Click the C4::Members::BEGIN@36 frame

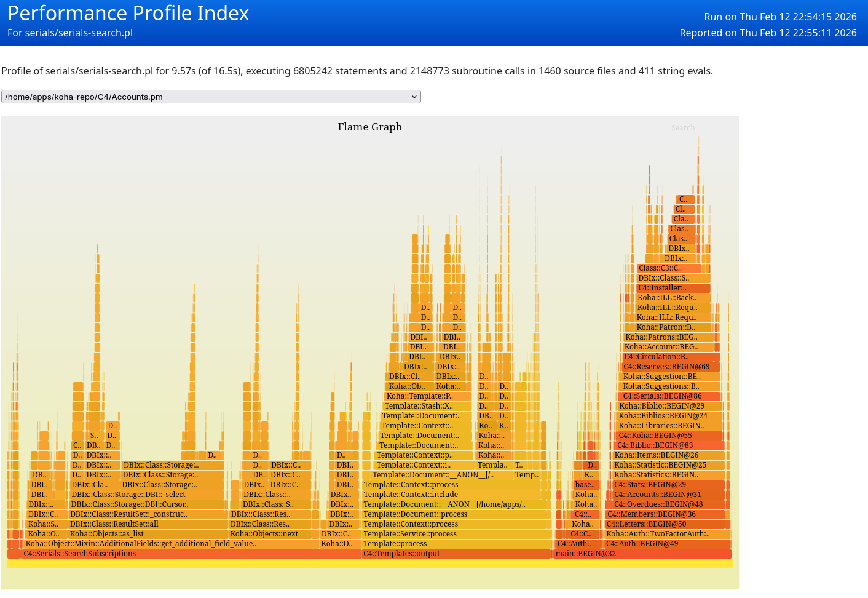click(667, 514)
